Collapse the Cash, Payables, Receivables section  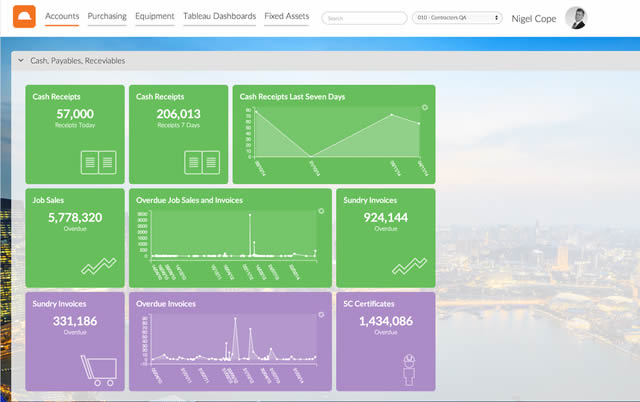[x=20, y=61]
